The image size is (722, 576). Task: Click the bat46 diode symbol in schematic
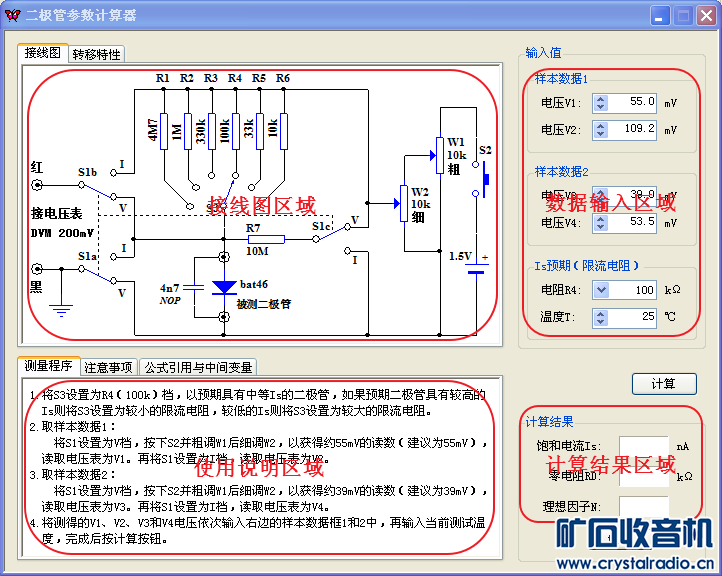point(224,287)
